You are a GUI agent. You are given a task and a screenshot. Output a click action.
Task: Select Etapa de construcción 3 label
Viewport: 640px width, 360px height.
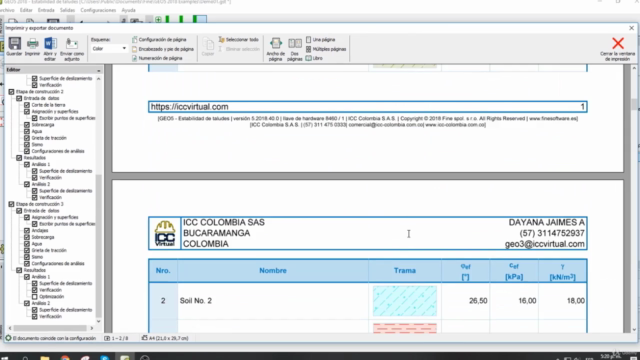(40, 204)
